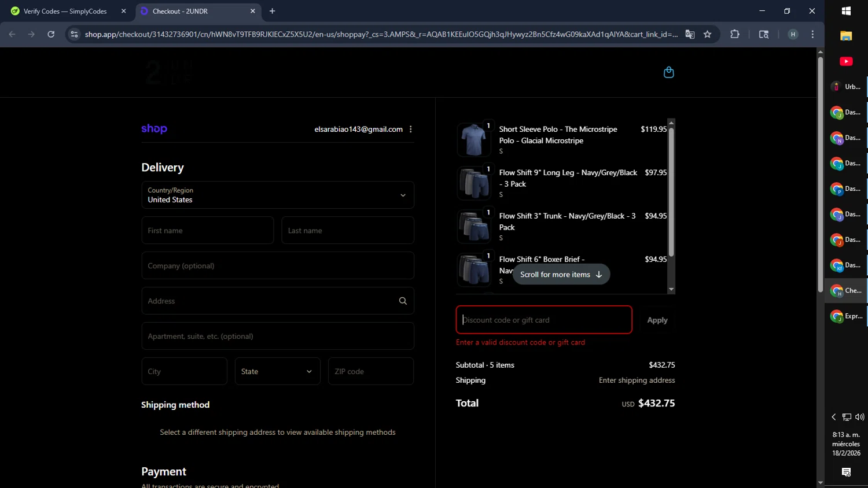
Task: Focus the ZIP code field
Action: tap(371, 371)
